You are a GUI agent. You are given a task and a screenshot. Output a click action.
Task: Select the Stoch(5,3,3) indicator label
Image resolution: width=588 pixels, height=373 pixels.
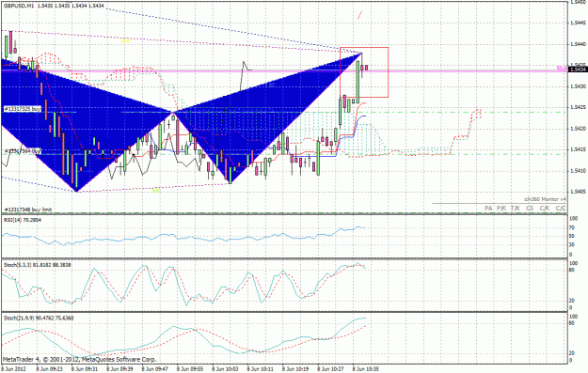coord(38,265)
